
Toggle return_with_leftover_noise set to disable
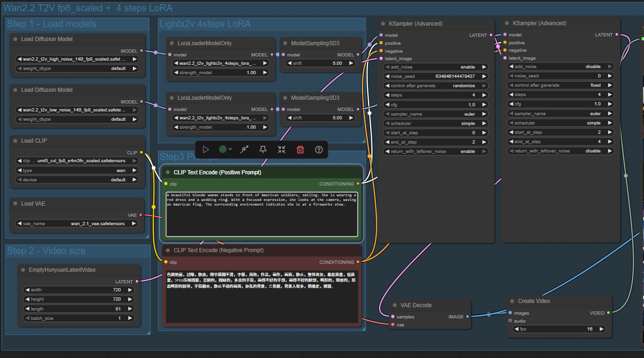point(561,151)
